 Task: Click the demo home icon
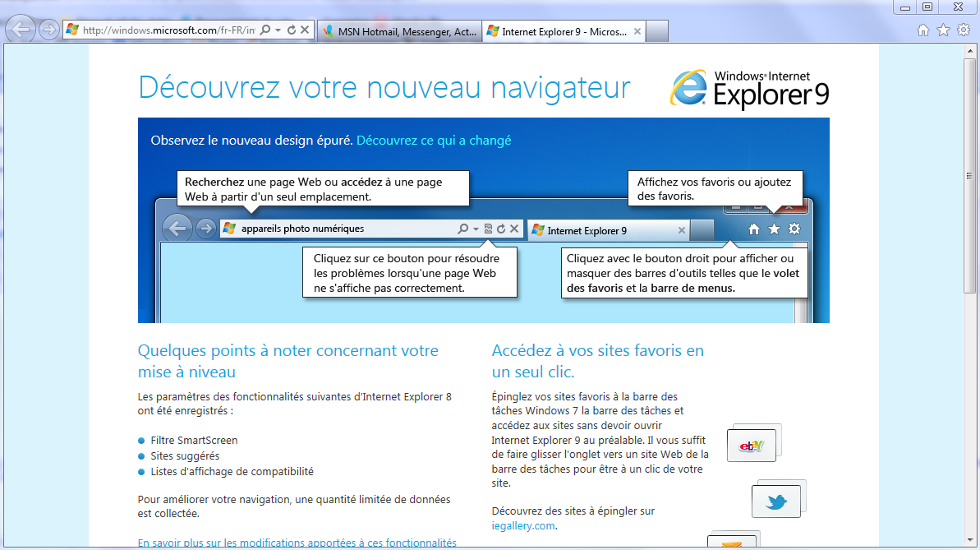pos(754,229)
